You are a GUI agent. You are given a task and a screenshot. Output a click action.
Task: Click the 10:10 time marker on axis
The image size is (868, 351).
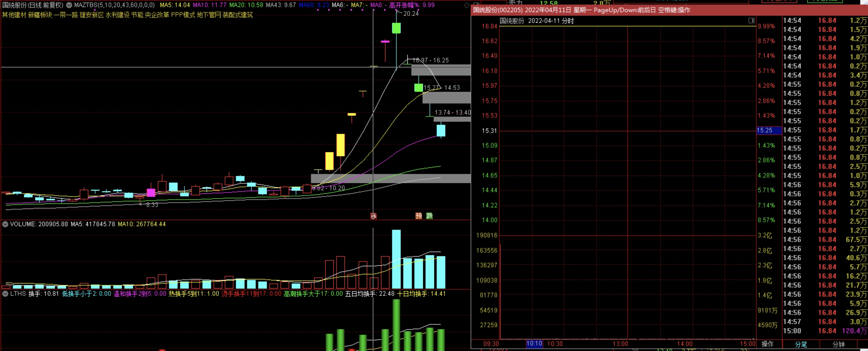pyautogui.click(x=534, y=344)
